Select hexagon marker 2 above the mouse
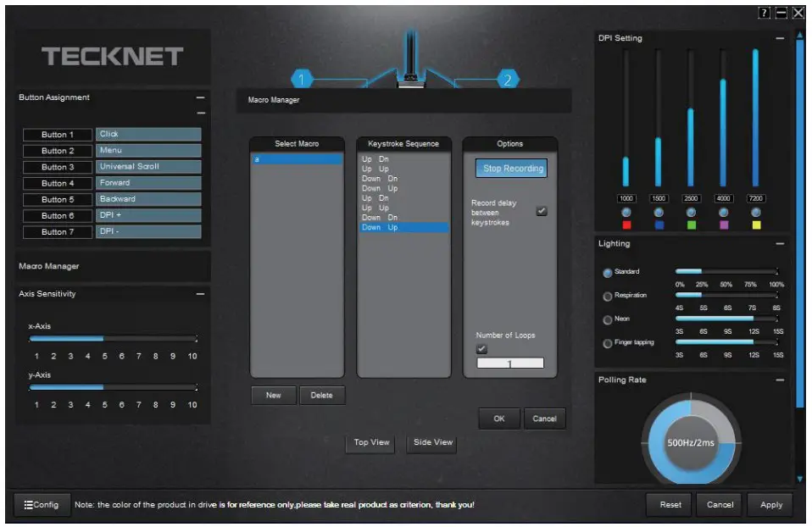This screenshot has width=812, height=527. 507,79
